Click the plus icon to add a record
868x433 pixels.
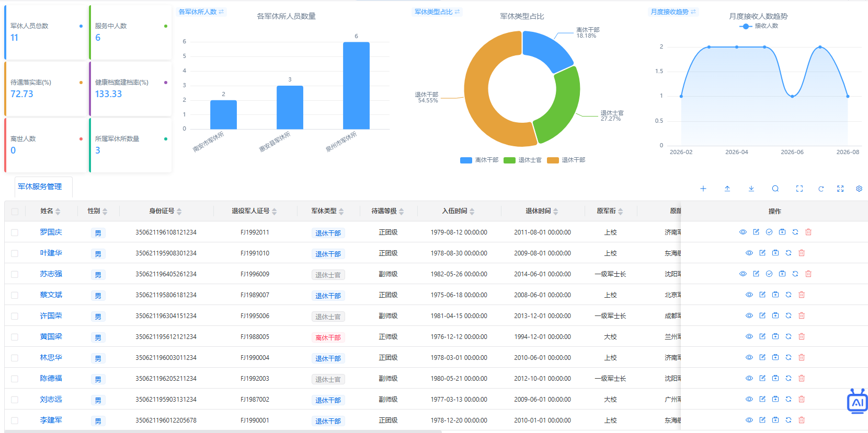click(x=703, y=189)
